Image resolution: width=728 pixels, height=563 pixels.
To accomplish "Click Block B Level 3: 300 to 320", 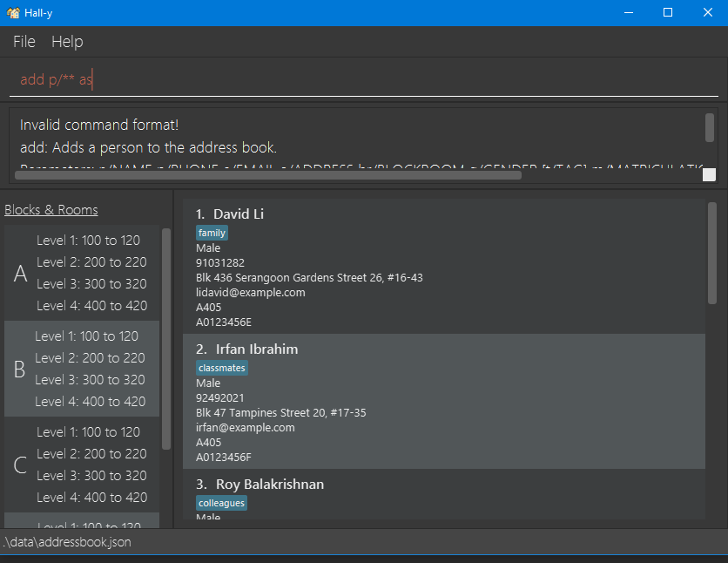I will pos(90,379).
